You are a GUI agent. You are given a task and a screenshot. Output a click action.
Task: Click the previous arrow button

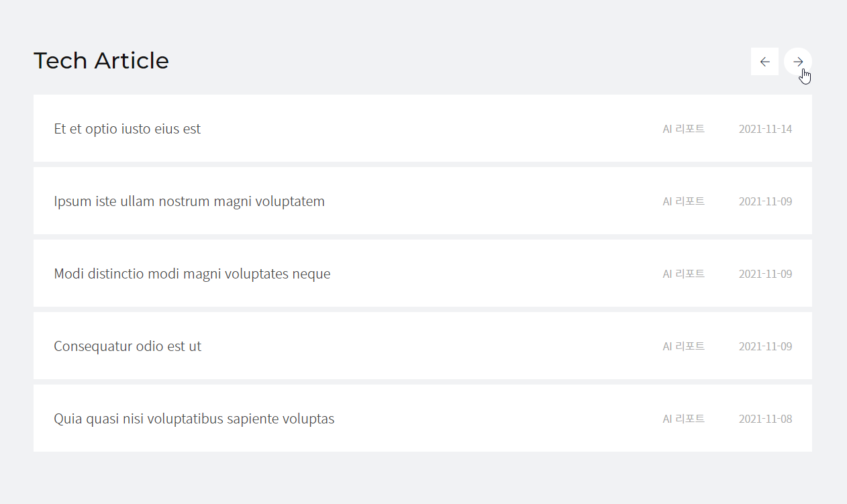[764, 62]
